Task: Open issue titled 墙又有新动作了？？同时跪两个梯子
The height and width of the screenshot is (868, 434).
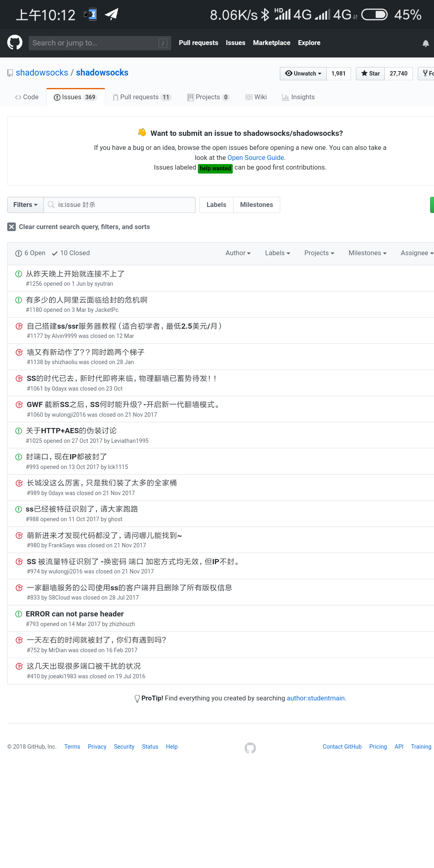Action: click(x=86, y=352)
